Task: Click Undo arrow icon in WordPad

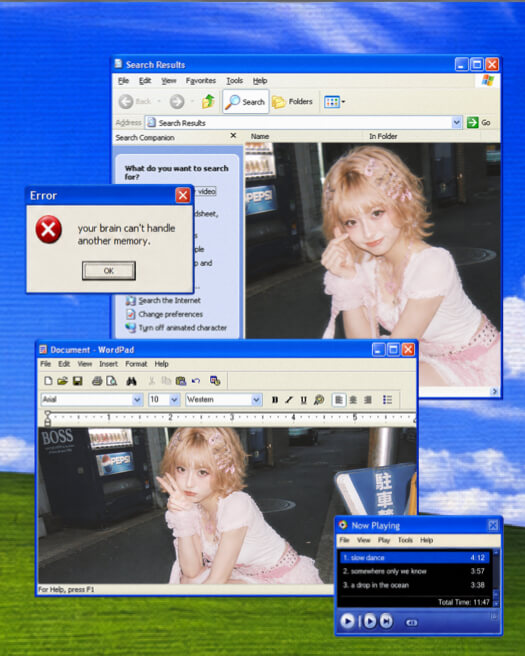Action: point(196,381)
